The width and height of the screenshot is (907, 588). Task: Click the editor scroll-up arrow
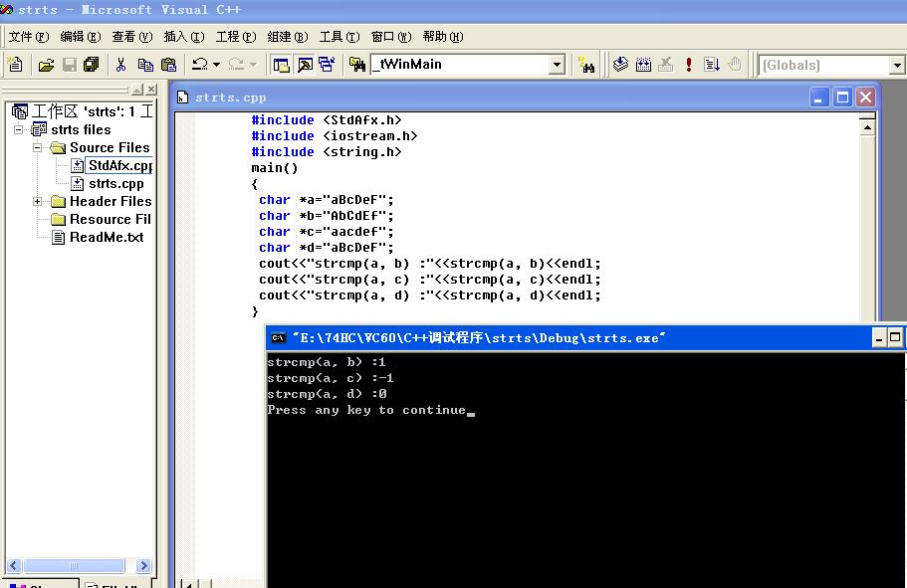click(867, 127)
